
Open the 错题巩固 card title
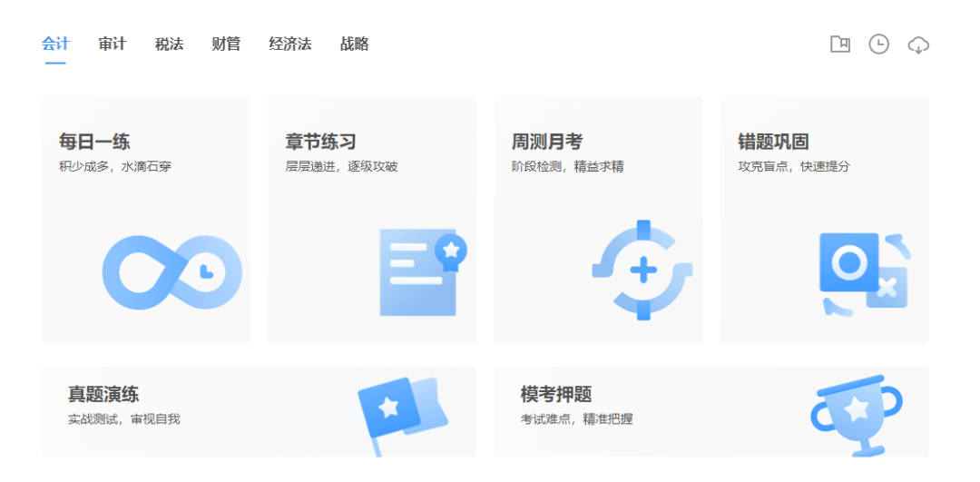coord(773,142)
